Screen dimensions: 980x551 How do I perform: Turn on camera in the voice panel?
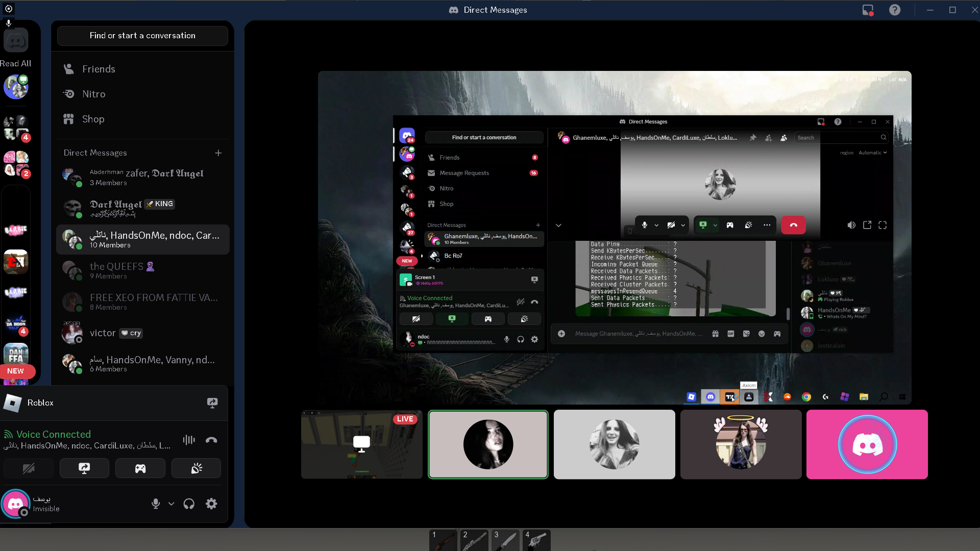(x=29, y=468)
